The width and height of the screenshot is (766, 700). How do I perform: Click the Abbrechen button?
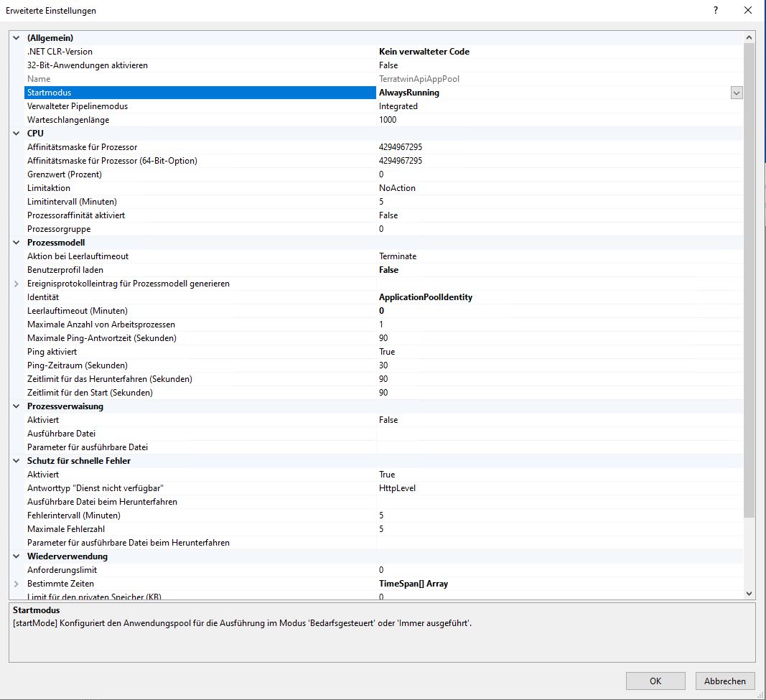click(x=725, y=681)
